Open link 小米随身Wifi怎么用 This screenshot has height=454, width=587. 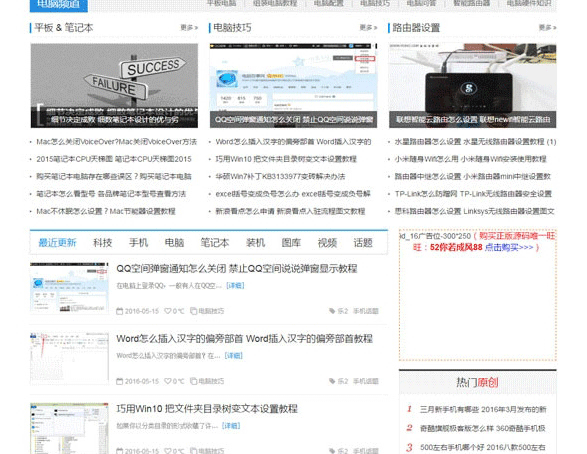(471, 159)
